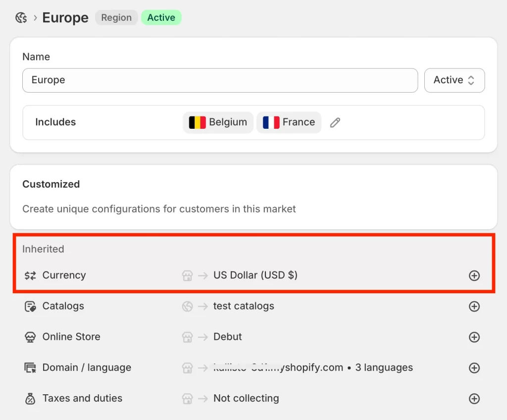The height and width of the screenshot is (420, 507).
Task: Click the pencil icon to edit included countries
Action: point(335,122)
